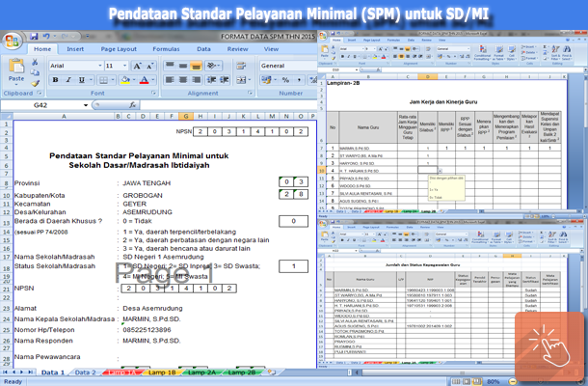Expand the Paste options arrow under Paste
Image resolution: width=588 pixels, height=386 pixels.
[x=16, y=85]
